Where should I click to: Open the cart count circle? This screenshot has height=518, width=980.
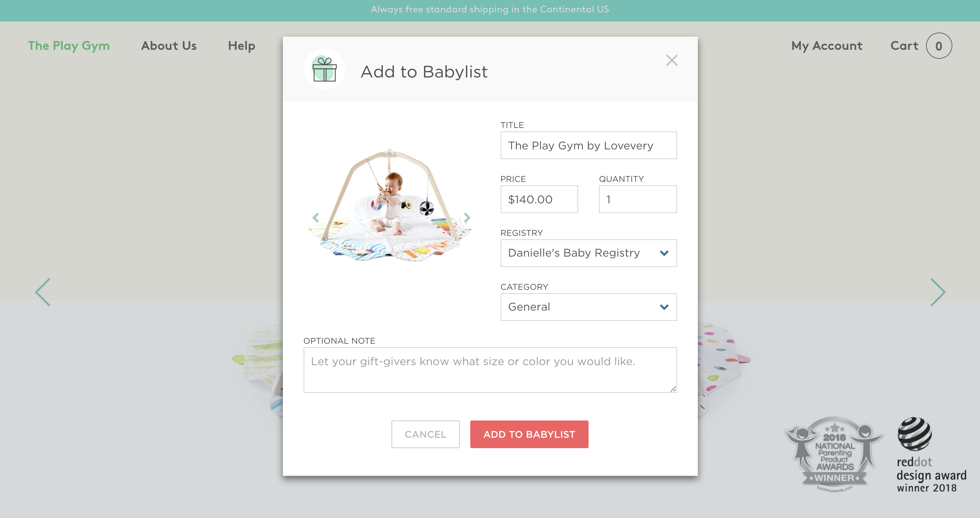939,46
